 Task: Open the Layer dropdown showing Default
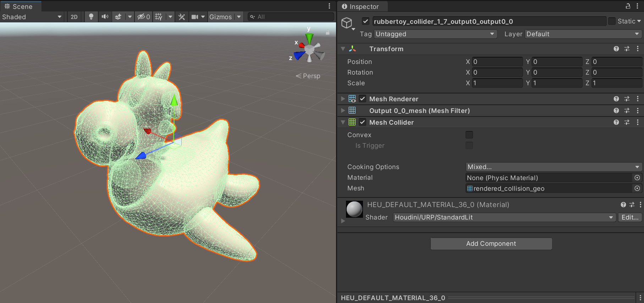coord(583,34)
